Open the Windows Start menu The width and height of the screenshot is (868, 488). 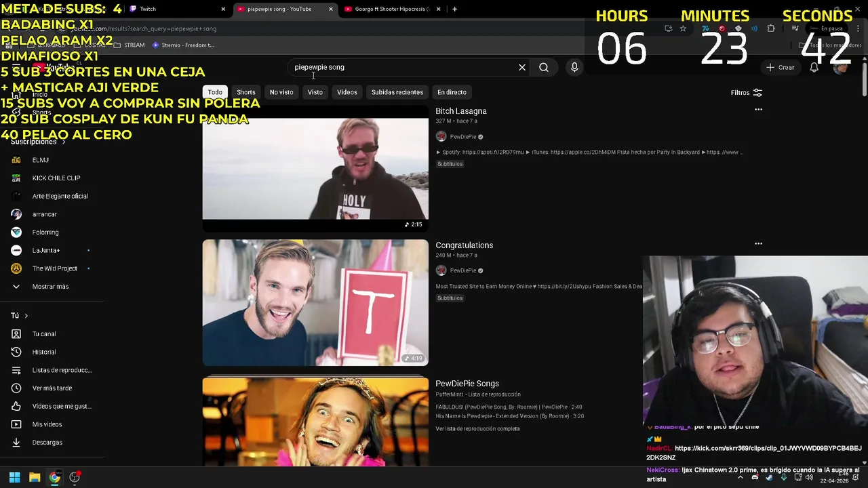pos(14,477)
